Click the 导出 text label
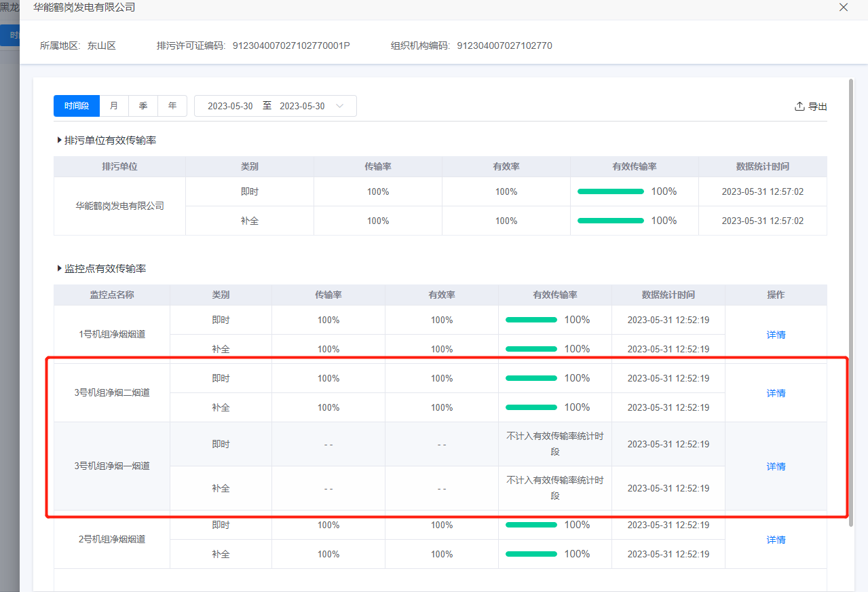The width and height of the screenshot is (868, 592). (818, 107)
